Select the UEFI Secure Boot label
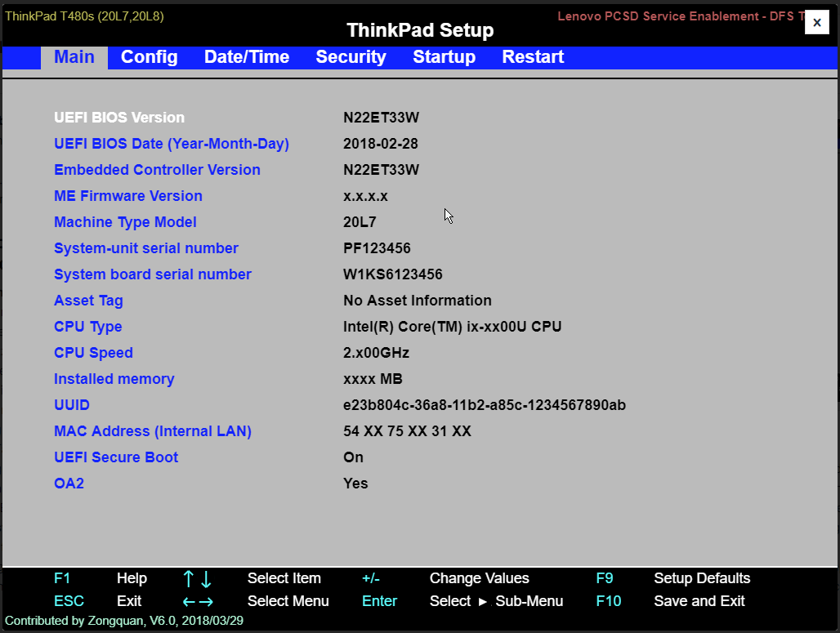 pos(116,457)
